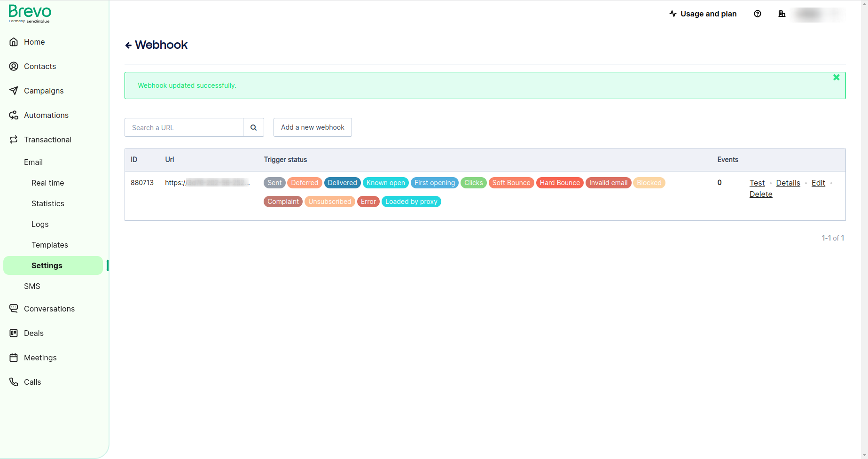
Task: Click the Automations icon in sidebar
Action: [x=14, y=115]
